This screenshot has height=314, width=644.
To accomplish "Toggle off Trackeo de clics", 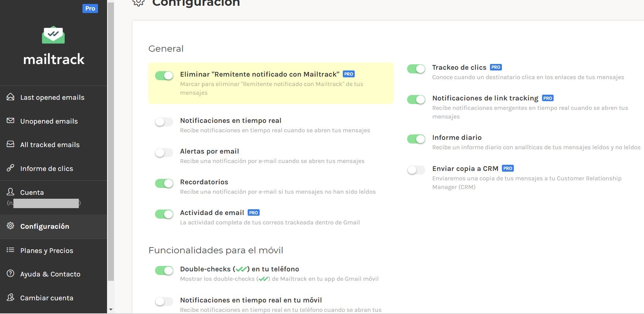I will click(x=416, y=69).
